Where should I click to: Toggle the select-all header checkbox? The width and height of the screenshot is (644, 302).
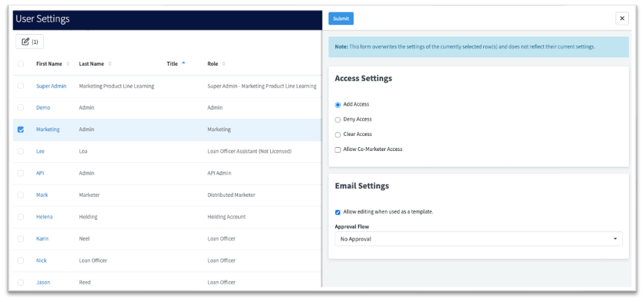[x=20, y=64]
